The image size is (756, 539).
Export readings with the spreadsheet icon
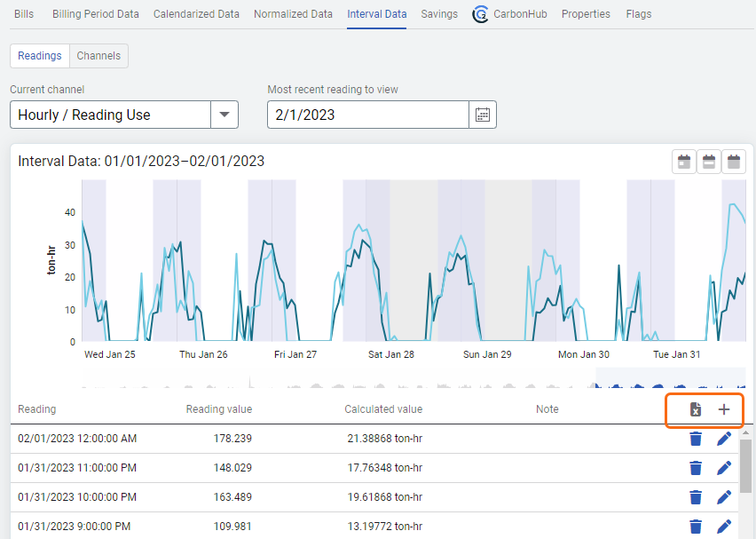(x=696, y=409)
